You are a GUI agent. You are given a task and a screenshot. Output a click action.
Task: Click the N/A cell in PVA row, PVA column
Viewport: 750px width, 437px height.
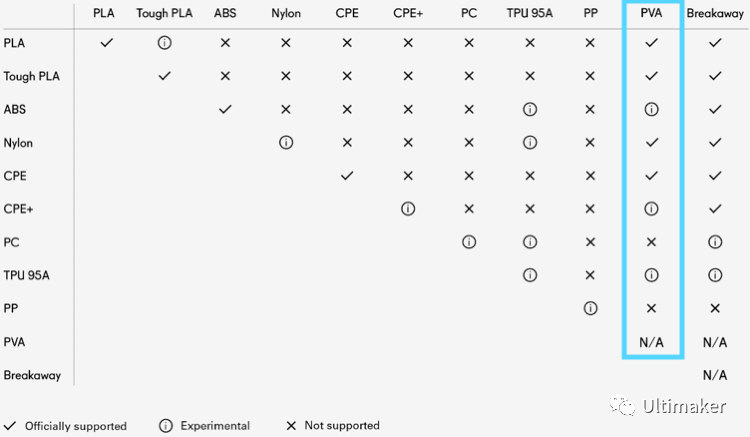(x=651, y=342)
